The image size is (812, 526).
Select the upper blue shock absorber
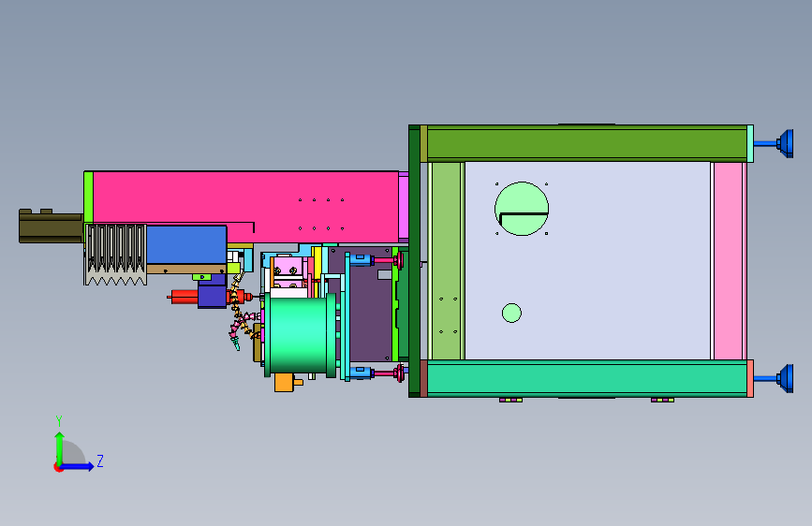361,259
